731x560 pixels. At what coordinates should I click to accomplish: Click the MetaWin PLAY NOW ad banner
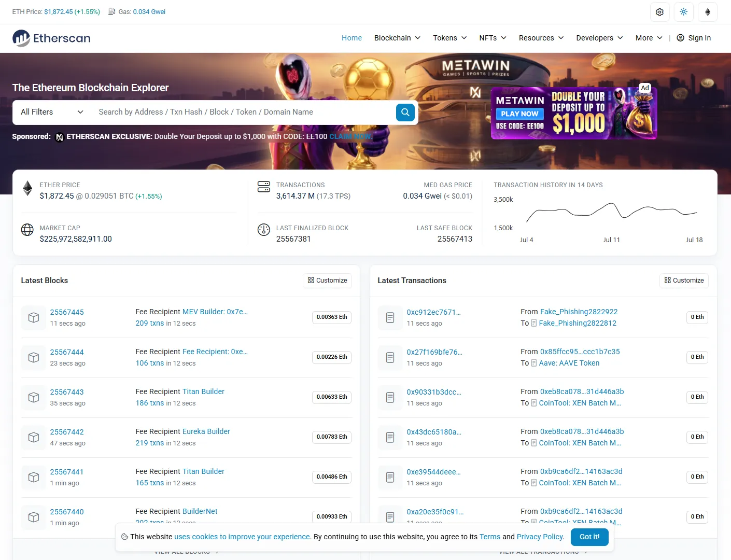click(574, 113)
